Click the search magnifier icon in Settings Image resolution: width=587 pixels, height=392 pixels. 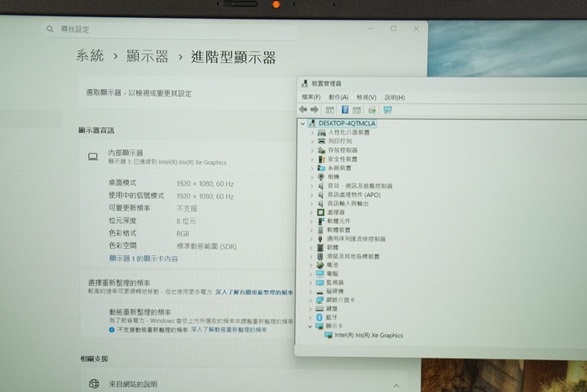coord(51,29)
